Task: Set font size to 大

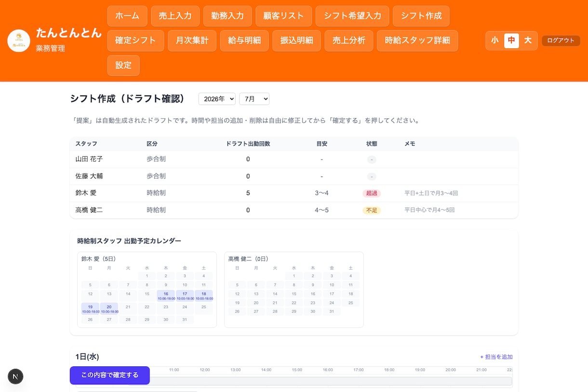Action: [528, 41]
